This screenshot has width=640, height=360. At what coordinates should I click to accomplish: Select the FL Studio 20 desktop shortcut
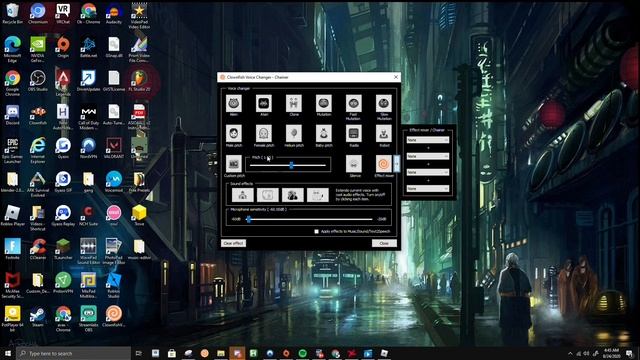pos(139,80)
